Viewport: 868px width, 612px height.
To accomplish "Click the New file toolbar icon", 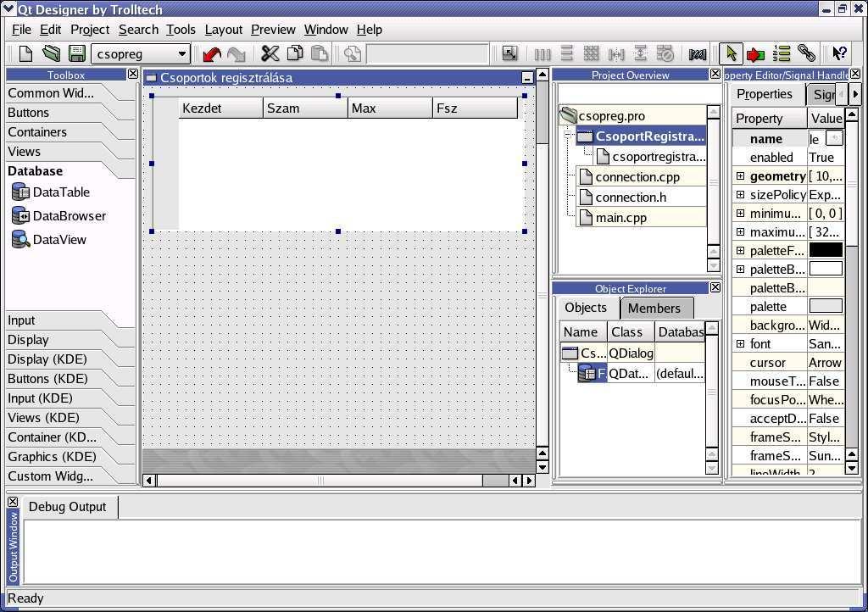I will tap(25, 53).
